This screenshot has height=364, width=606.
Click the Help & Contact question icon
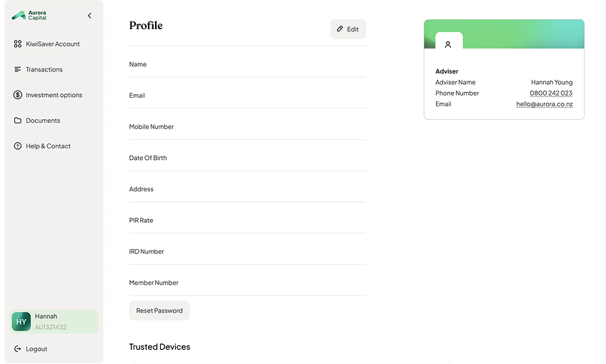tap(18, 146)
